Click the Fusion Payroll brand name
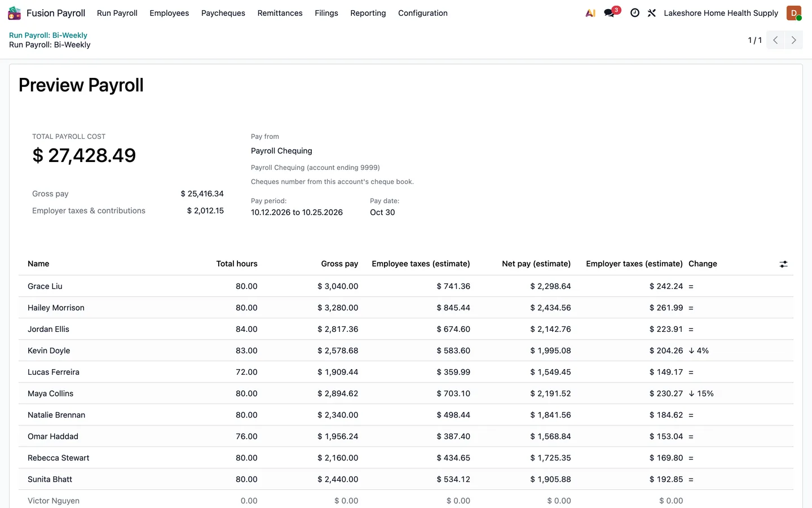 tap(56, 13)
